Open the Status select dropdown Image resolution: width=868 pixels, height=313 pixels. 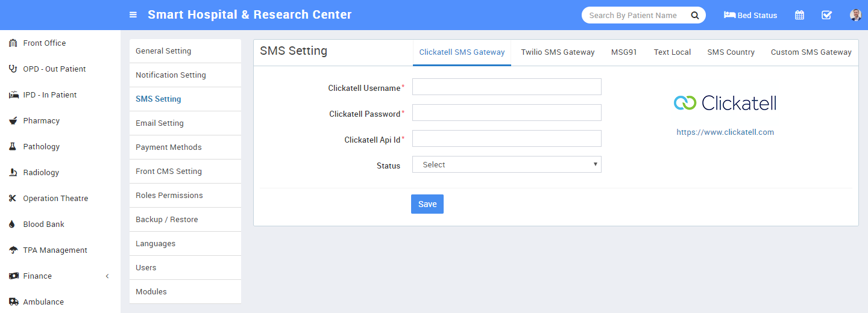point(506,165)
